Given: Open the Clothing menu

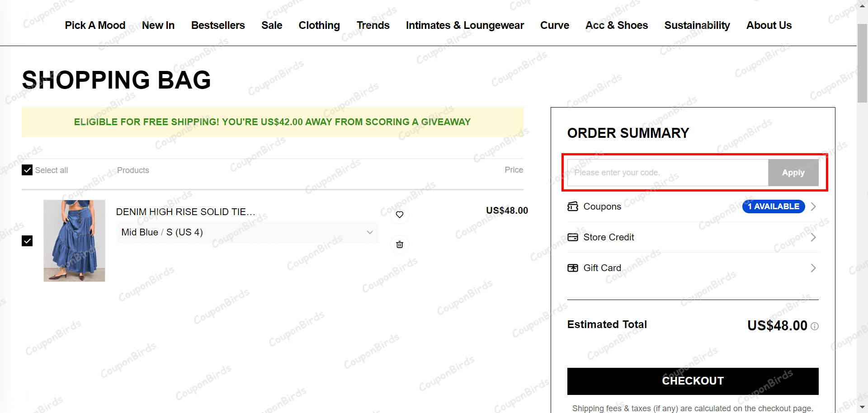Looking at the screenshot, I should [x=319, y=25].
